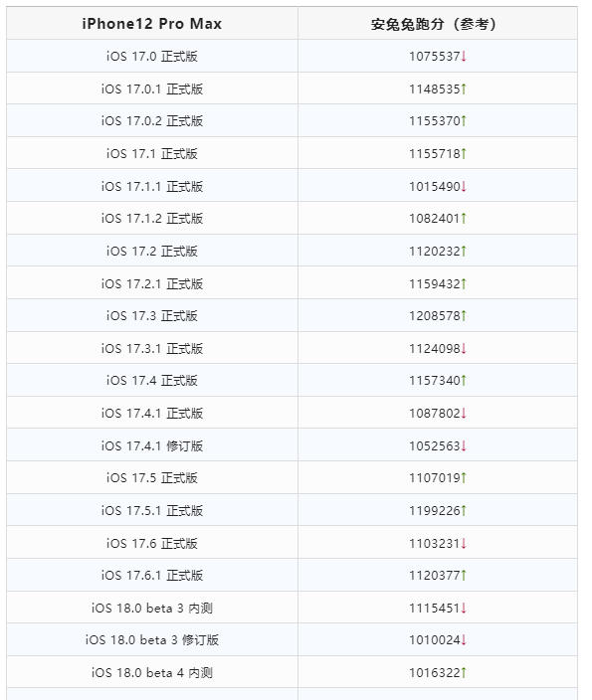Viewport: 592px width, 700px height.
Task: Click the green up arrow beside 1199226
Action: click(x=464, y=510)
